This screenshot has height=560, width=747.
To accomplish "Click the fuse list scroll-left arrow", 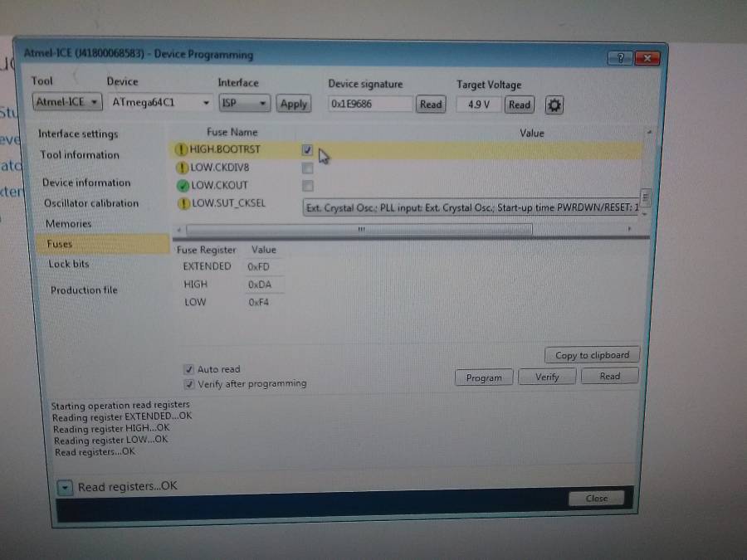I will click(x=179, y=230).
